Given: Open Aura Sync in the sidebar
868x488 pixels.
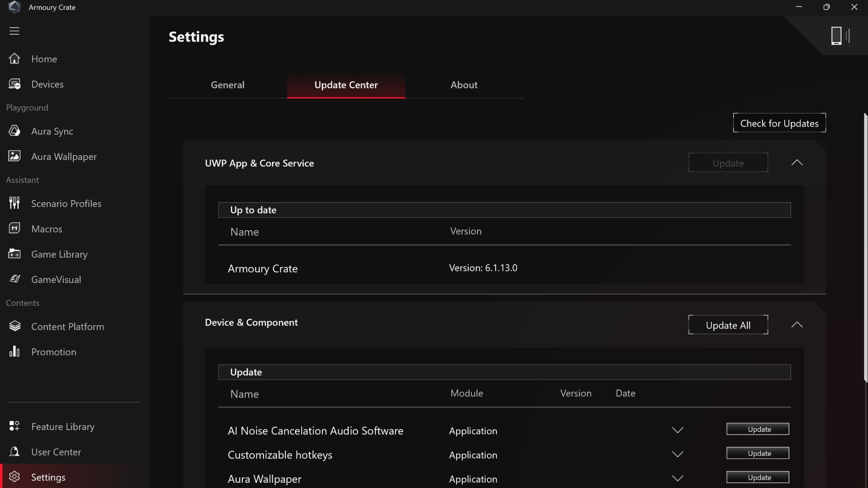Looking at the screenshot, I should pyautogui.click(x=52, y=131).
